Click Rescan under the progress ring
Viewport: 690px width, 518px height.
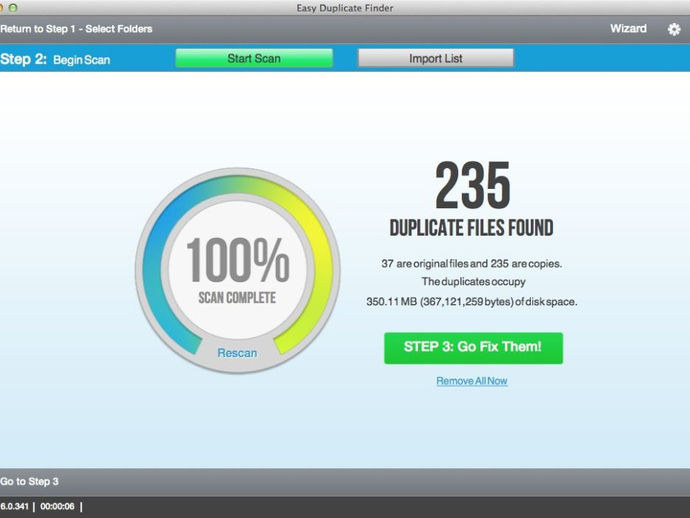click(237, 353)
